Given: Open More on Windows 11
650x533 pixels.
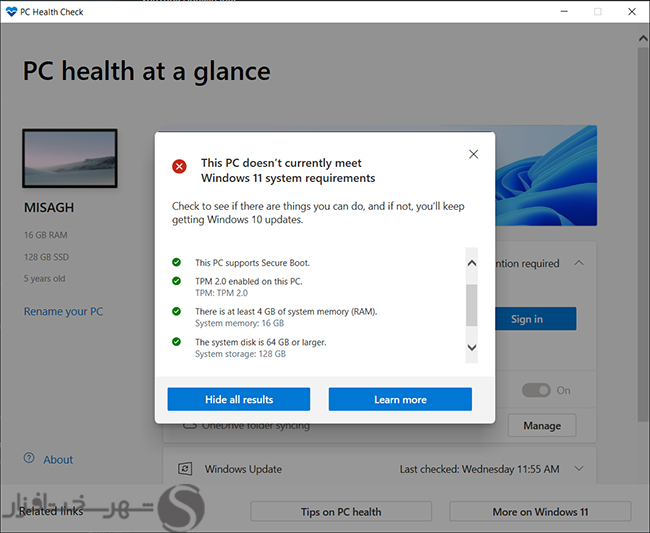Looking at the screenshot, I should 540,512.
